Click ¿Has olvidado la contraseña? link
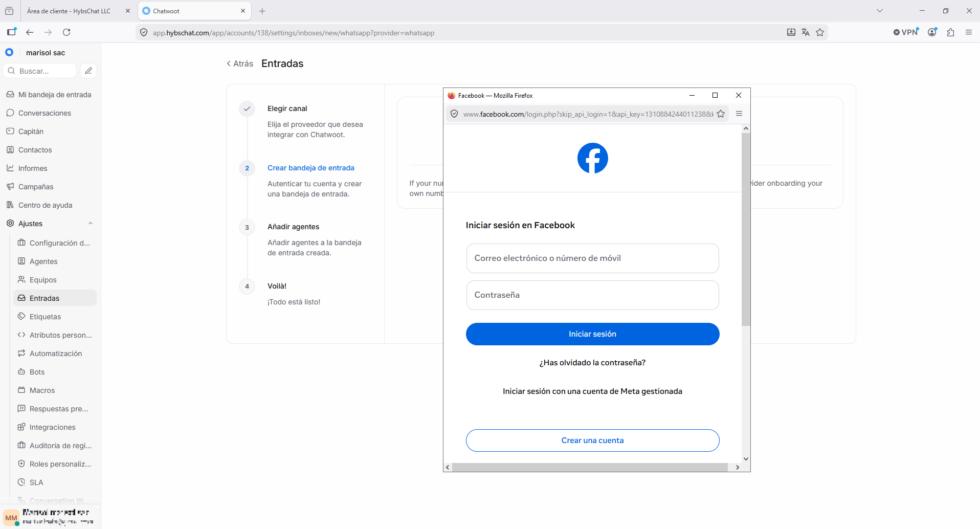This screenshot has width=980, height=529. 592,363
